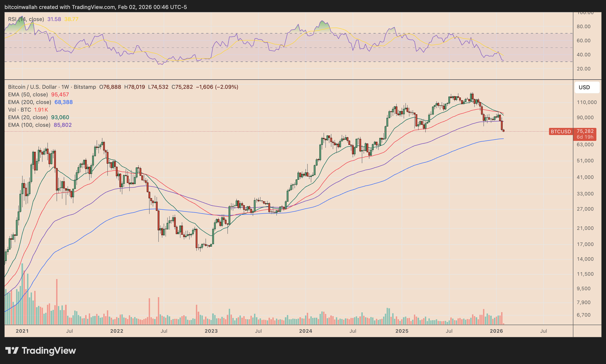Screen dimensions: 606x364
Task: Click the TradingView logo icon
Action: tap(12, 350)
